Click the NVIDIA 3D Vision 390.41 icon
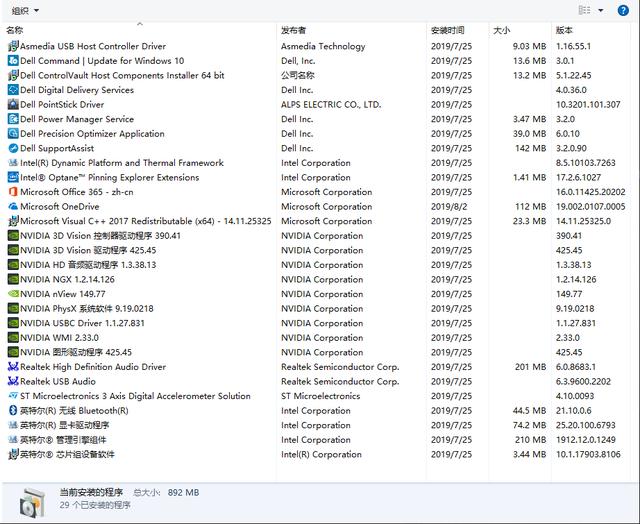This screenshot has height=524, width=640. [13, 236]
